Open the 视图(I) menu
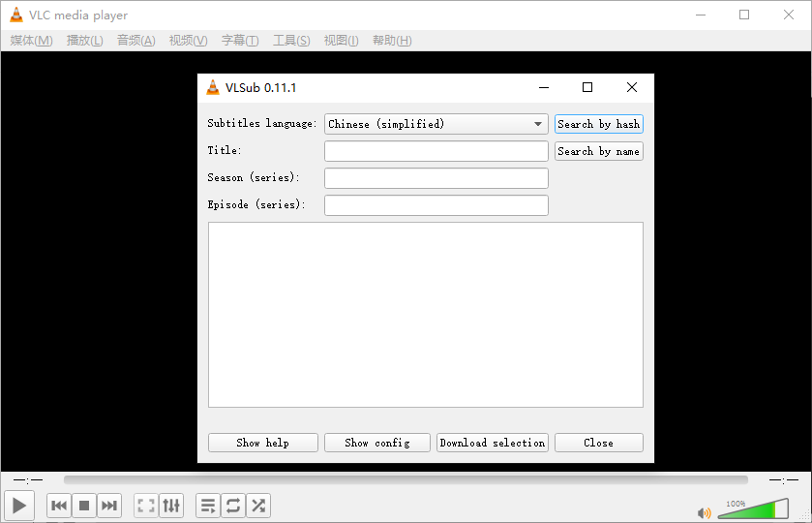This screenshot has height=523, width=812. (x=341, y=41)
